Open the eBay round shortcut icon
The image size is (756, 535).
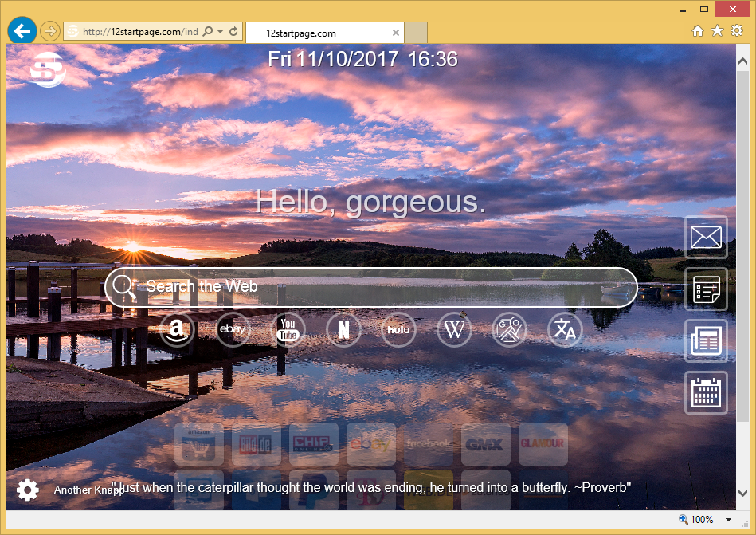234,330
